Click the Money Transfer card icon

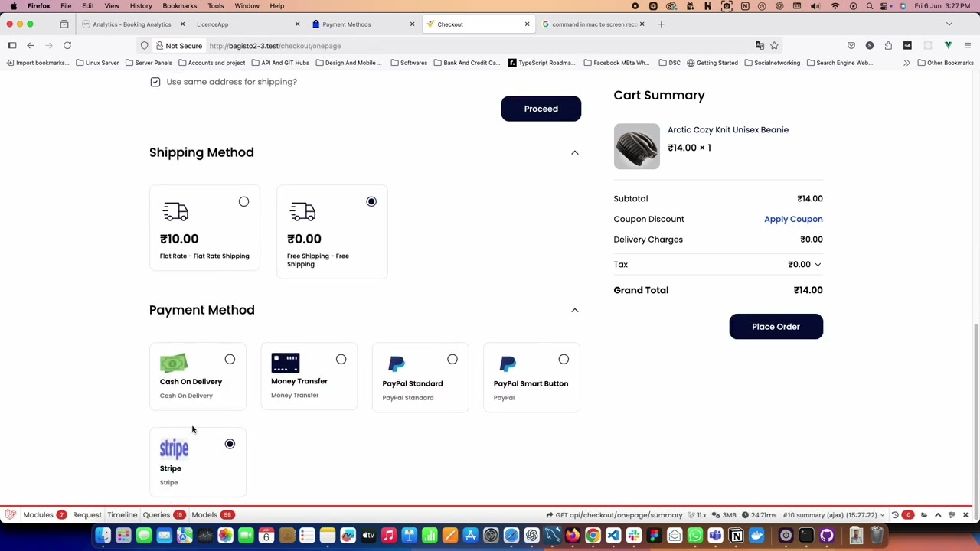tap(285, 363)
